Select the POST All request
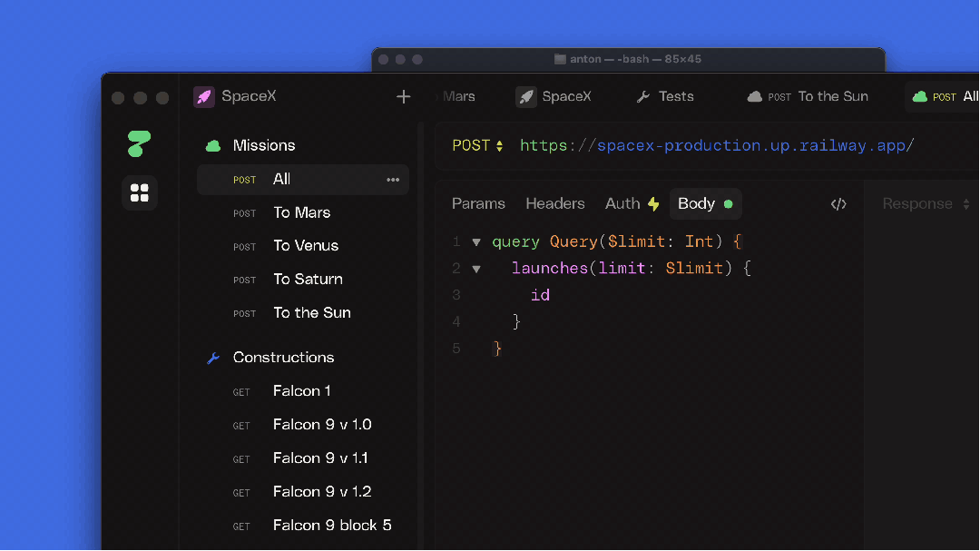This screenshot has width=980, height=551. pyautogui.click(x=303, y=180)
